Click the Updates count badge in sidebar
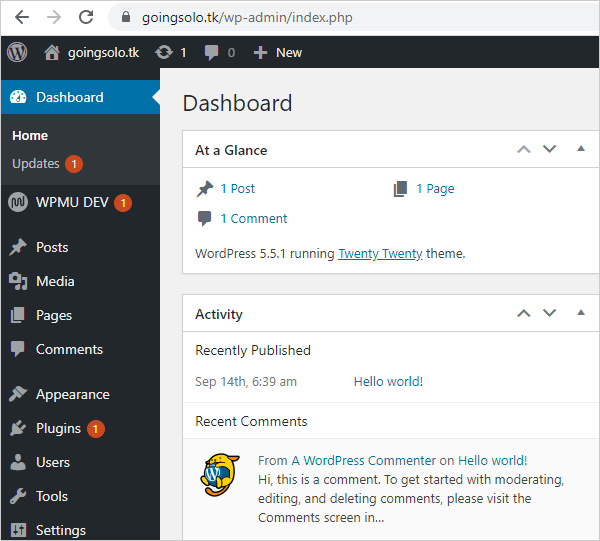Screen dimensions: 600x541 point(74,164)
